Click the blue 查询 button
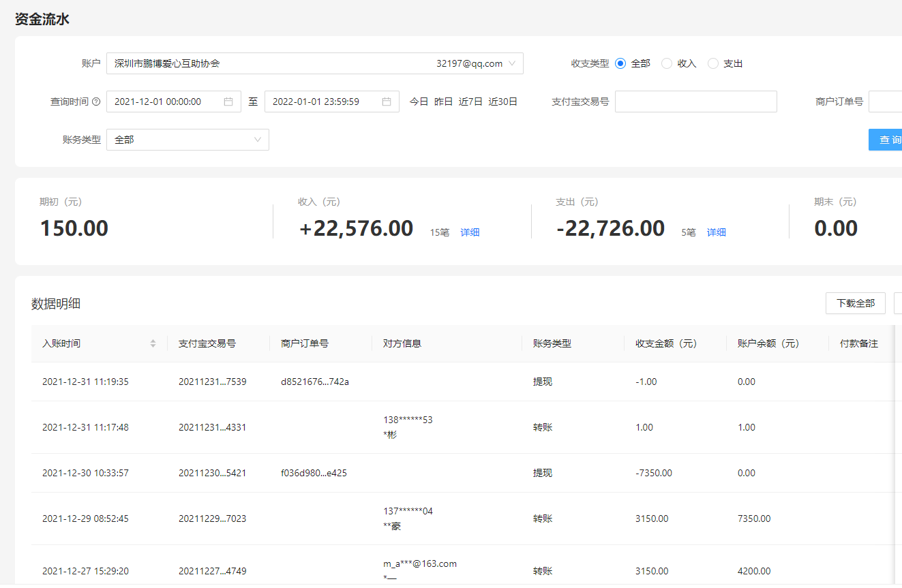Viewport: 902px width, 588px height. pos(886,140)
